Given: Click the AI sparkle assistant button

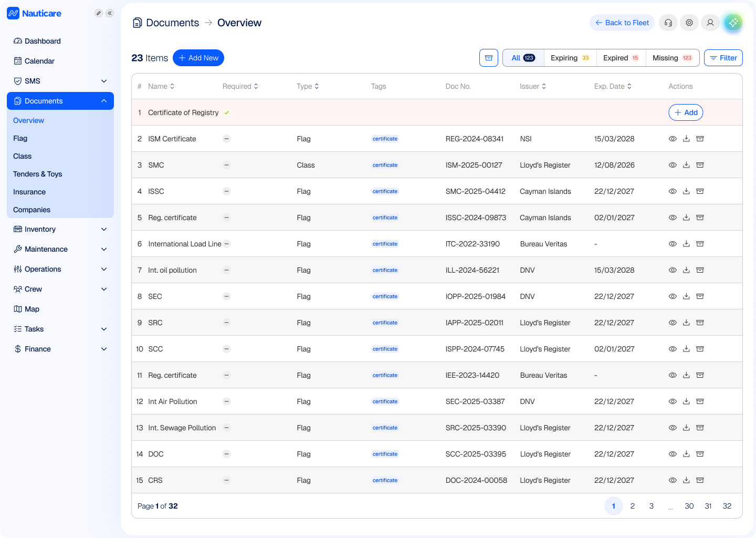Looking at the screenshot, I should click(x=733, y=23).
